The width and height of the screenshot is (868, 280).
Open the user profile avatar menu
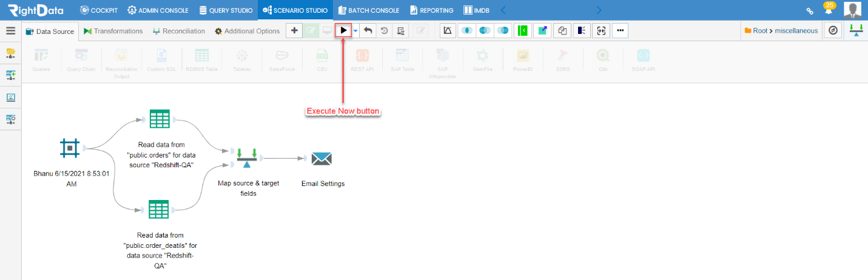click(x=852, y=10)
